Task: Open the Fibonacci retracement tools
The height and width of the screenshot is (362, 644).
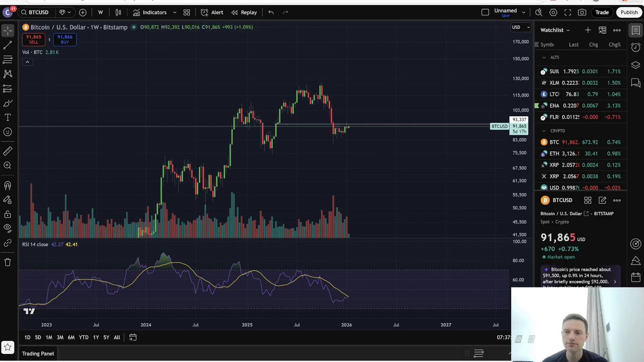Action: click(8, 60)
